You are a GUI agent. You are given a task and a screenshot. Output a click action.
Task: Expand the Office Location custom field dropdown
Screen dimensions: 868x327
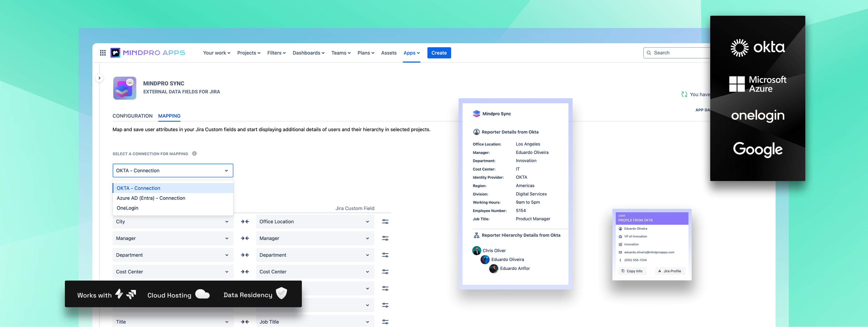315,222
